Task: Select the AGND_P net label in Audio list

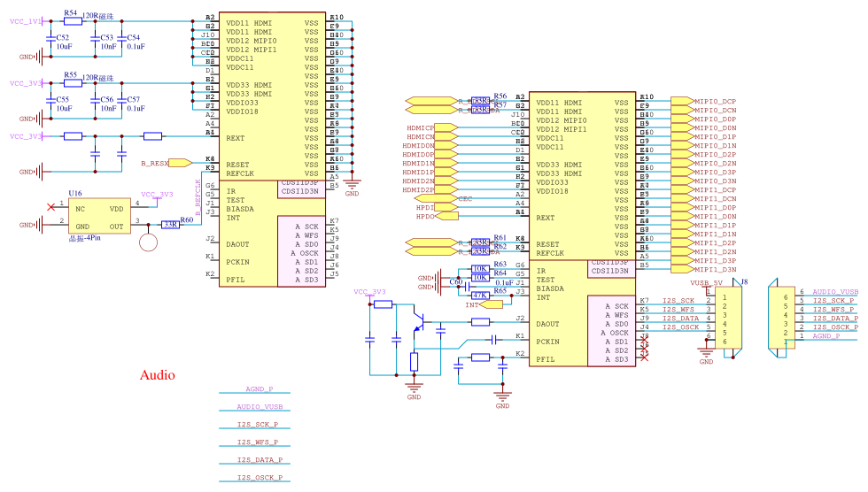Action: point(259,389)
